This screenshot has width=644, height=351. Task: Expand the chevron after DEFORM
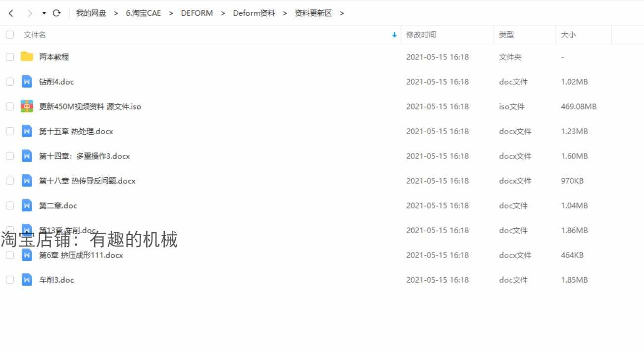click(223, 13)
